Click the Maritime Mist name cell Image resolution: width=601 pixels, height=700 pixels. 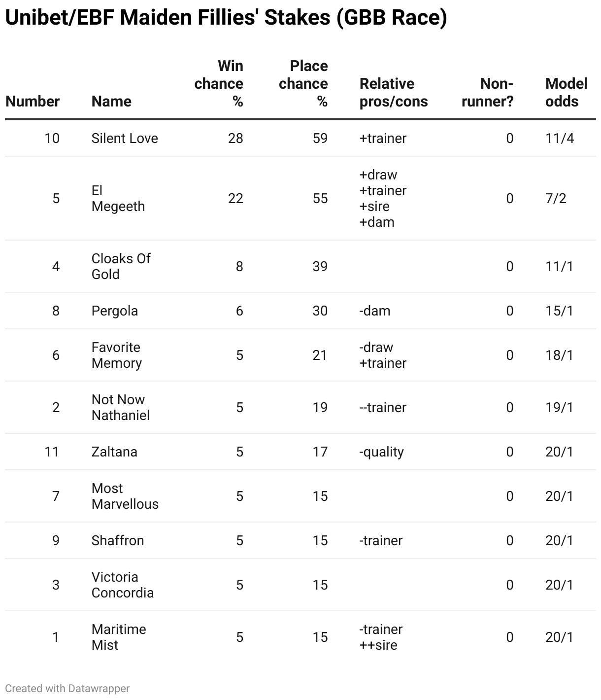click(119, 637)
